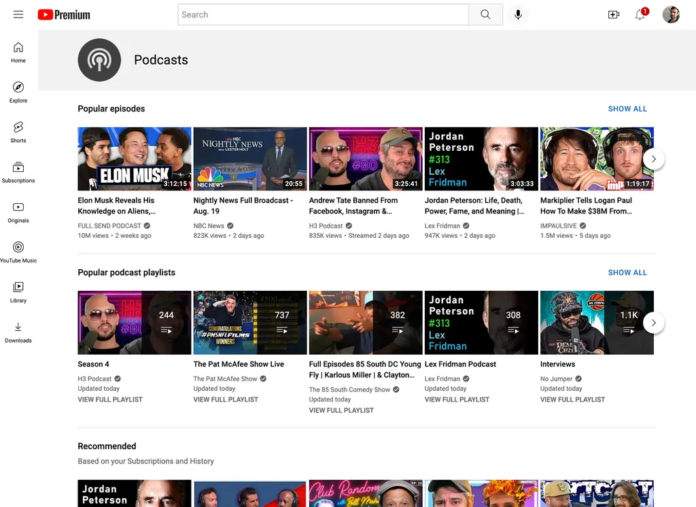Screen dimensions: 696x507
Task: Click the Search input field
Action: pos(323,14)
